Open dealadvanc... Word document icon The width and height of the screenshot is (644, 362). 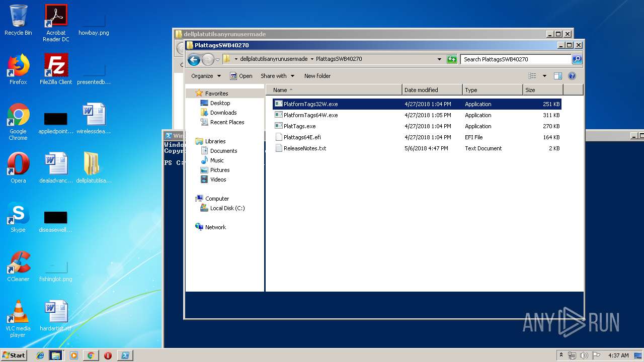tap(56, 168)
